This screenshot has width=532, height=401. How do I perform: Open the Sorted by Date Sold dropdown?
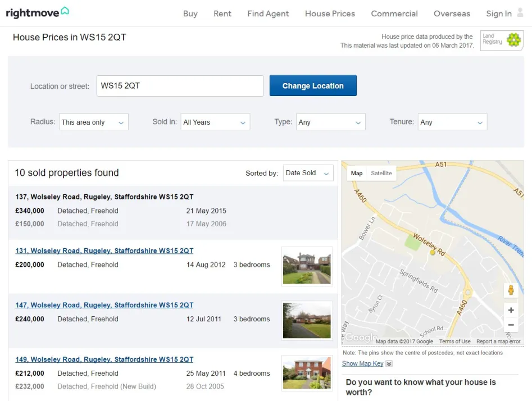coord(308,173)
